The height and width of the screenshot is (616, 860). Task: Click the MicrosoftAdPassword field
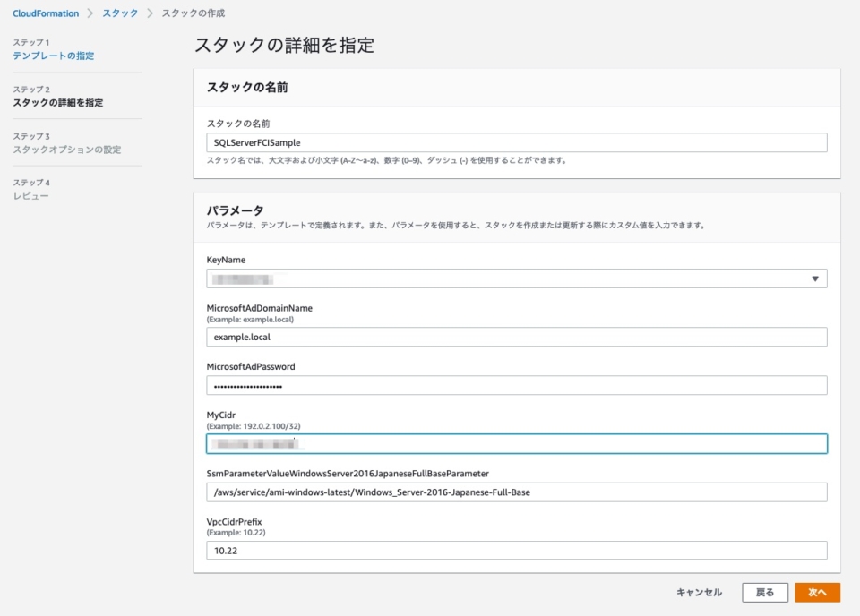pyautogui.click(x=517, y=385)
